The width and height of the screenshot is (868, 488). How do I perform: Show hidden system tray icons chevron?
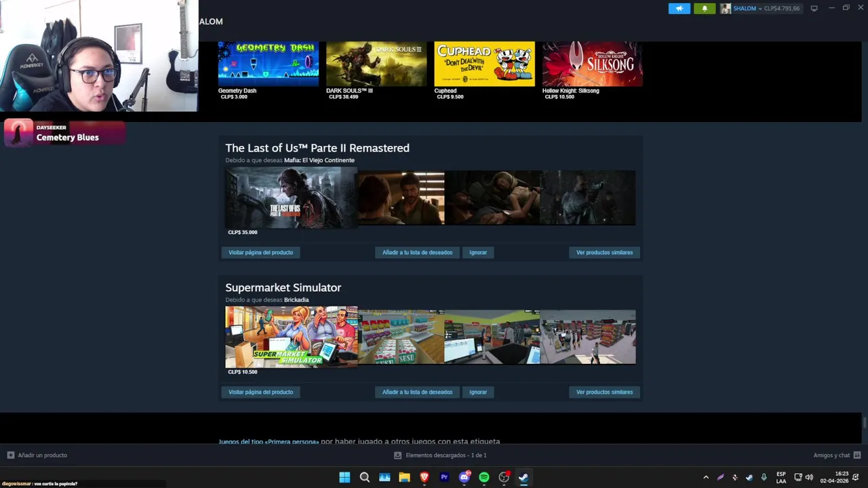tap(706, 477)
